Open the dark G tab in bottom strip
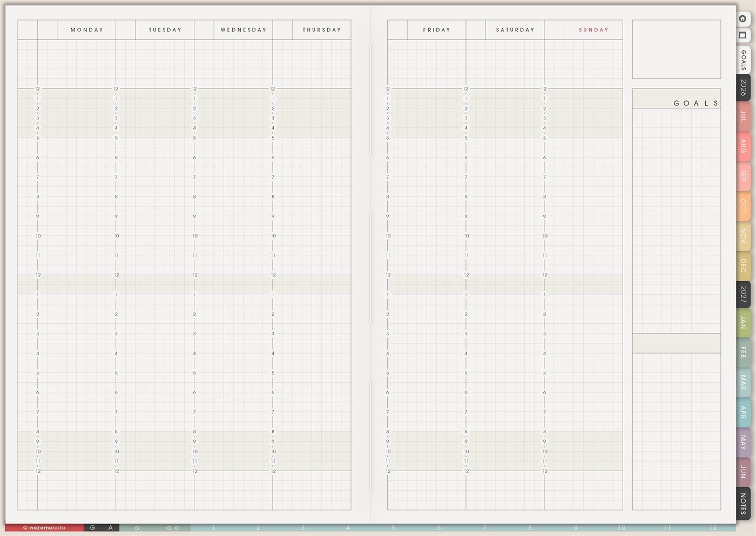Image resolution: width=756 pixels, height=536 pixels. [x=93, y=527]
